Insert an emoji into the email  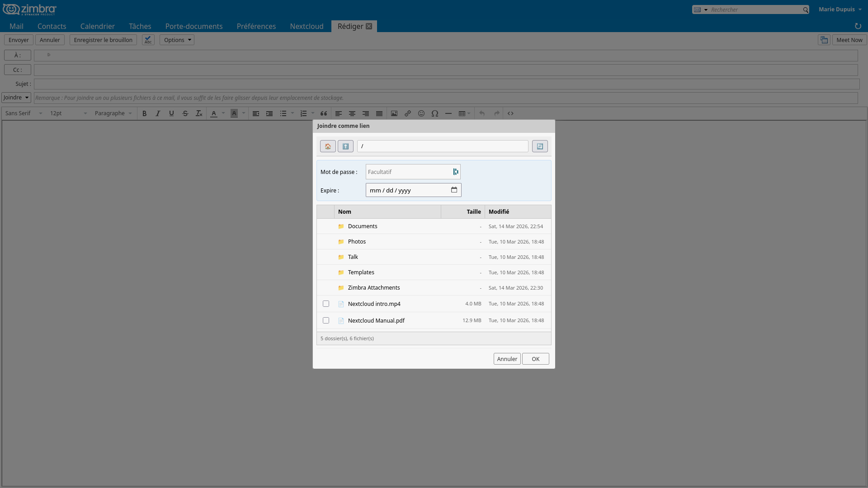(x=421, y=113)
